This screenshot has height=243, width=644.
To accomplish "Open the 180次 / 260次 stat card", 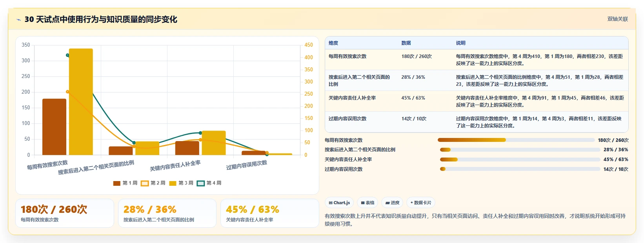I will 65,213.
